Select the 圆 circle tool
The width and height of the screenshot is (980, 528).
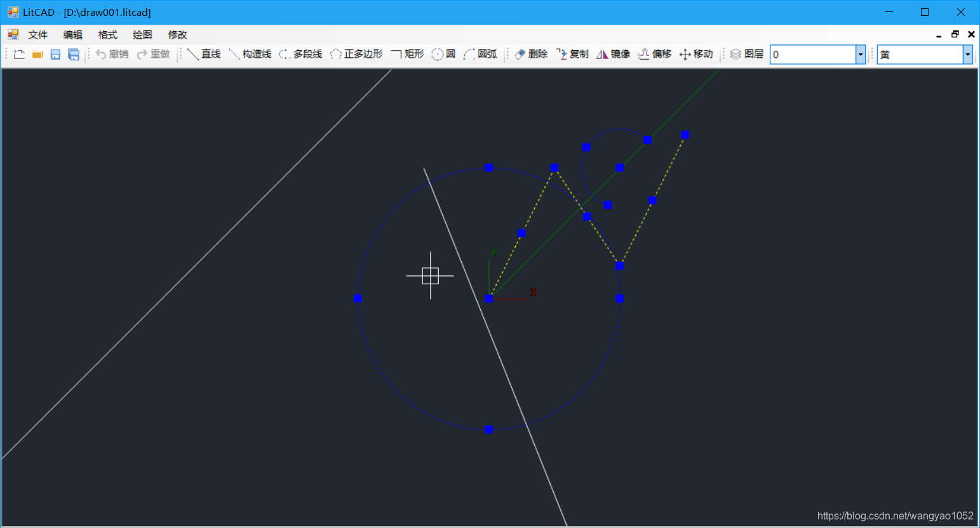(x=443, y=55)
